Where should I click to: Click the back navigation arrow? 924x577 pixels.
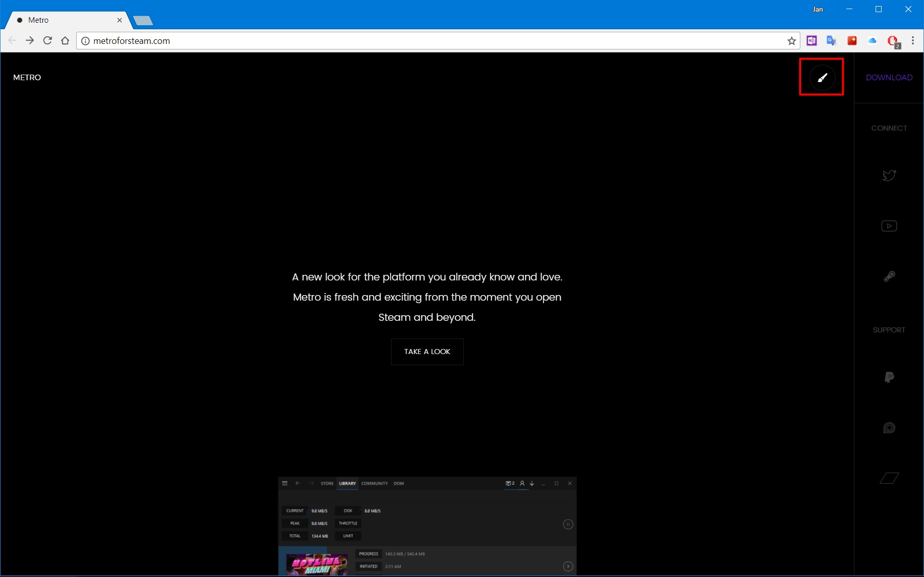point(12,41)
